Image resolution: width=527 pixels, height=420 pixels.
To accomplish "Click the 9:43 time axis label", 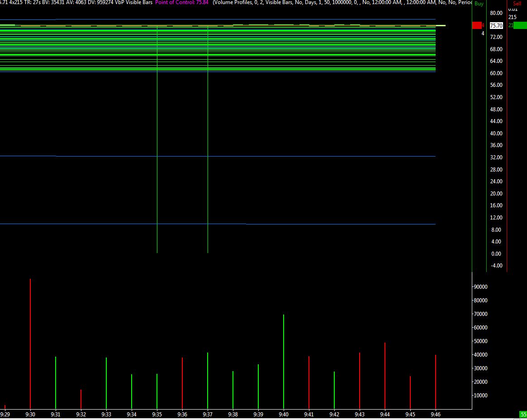I will coord(360,415).
